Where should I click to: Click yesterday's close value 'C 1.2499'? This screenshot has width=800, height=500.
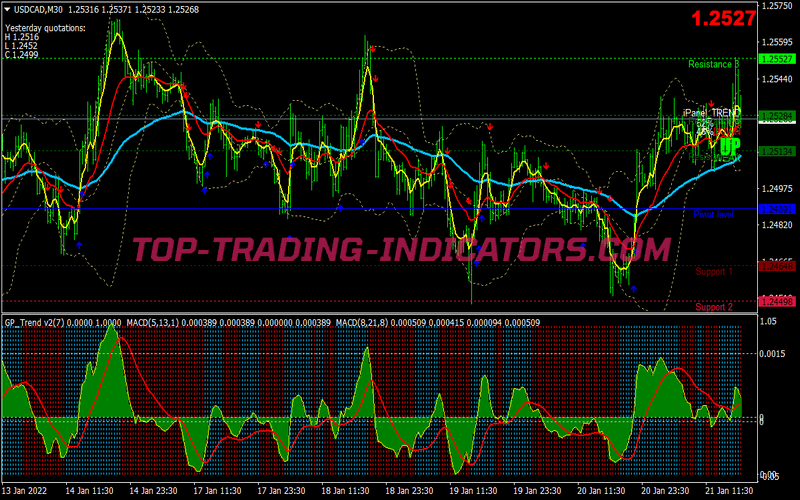[21, 55]
